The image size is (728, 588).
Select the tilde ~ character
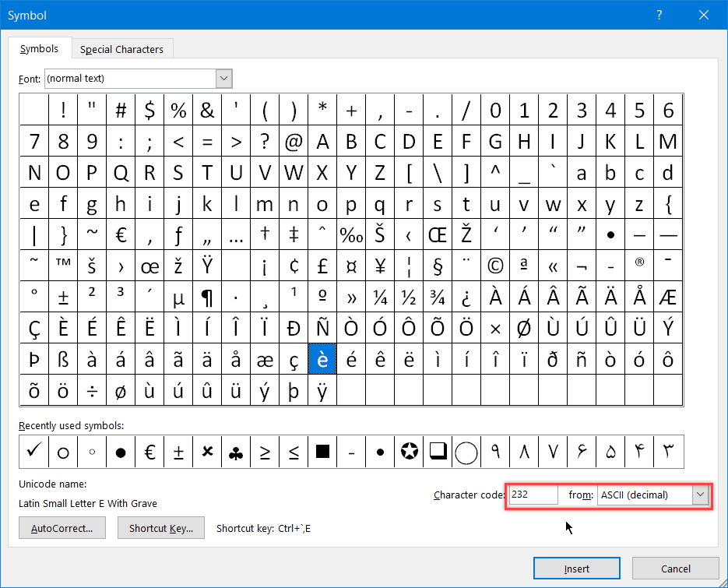pos(92,234)
